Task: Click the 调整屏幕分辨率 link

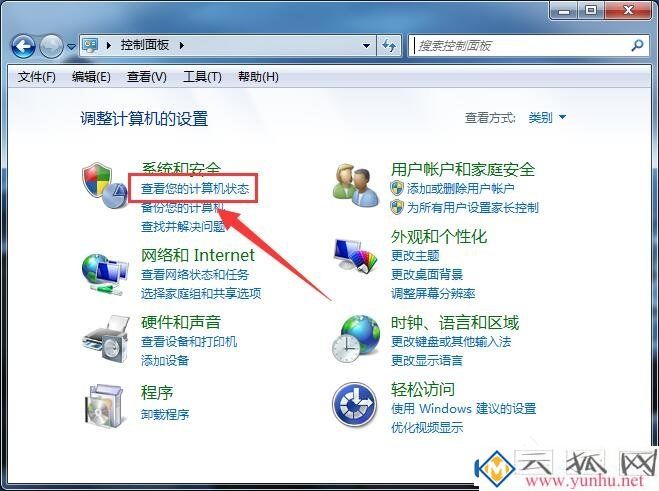Action: (x=433, y=293)
